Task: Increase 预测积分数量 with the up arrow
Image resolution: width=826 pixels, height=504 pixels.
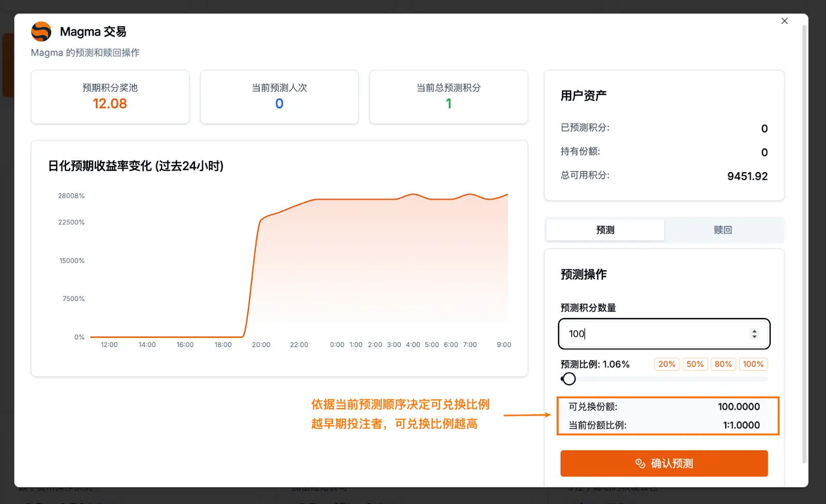Action: (754, 331)
